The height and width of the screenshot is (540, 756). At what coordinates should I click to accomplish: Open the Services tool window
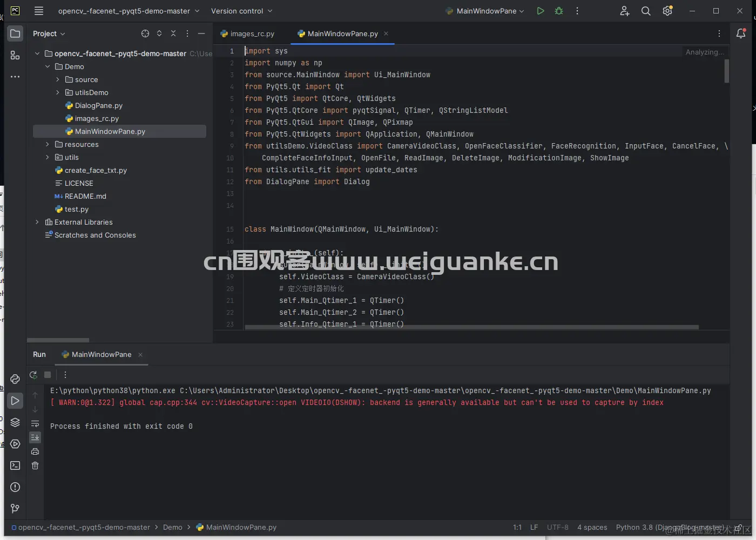[x=15, y=444]
